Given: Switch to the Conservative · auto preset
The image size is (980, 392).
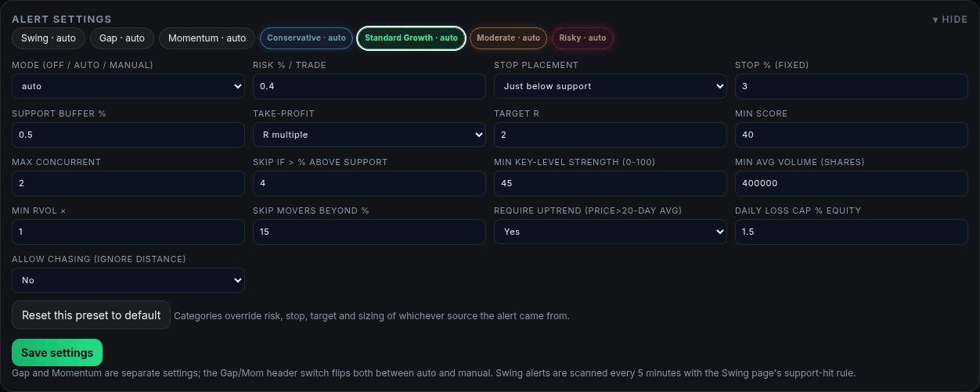Looking at the screenshot, I should tap(306, 38).
